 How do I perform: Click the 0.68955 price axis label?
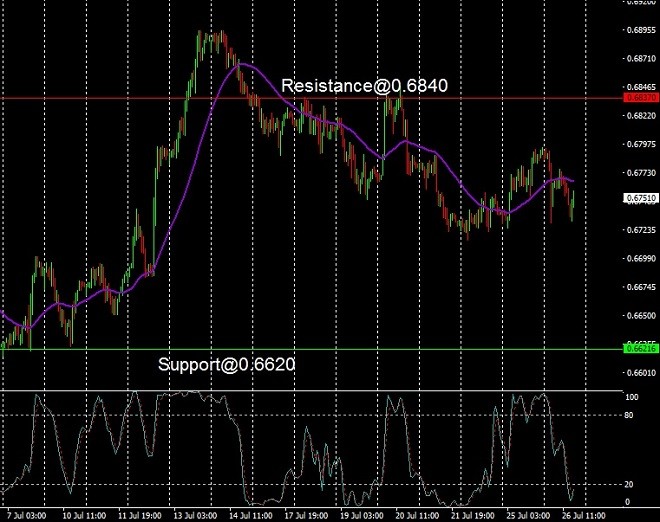[x=641, y=30]
